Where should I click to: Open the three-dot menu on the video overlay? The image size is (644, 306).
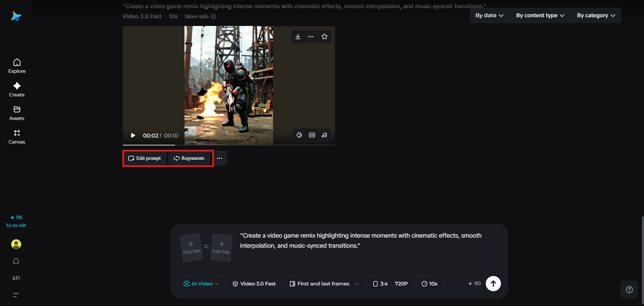pos(311,36)
